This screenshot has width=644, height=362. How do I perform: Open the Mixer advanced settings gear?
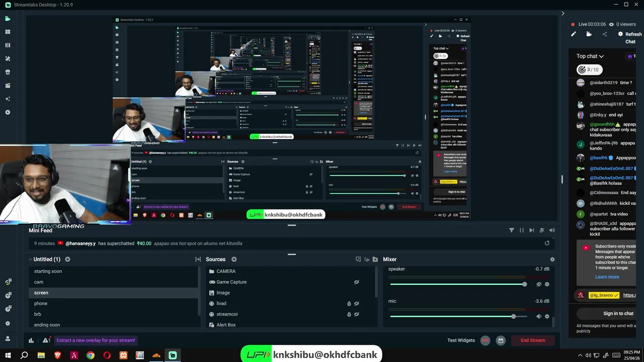point(552,259)
